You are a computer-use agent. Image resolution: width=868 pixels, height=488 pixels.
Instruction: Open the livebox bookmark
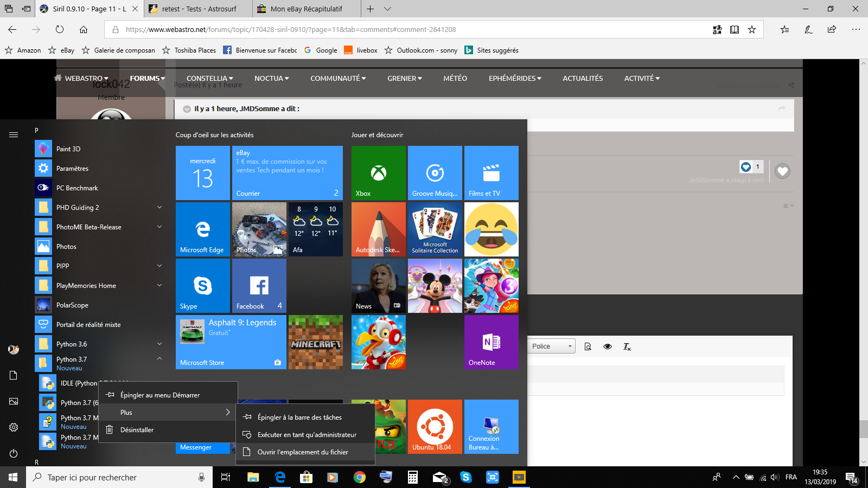pos(361,50)
